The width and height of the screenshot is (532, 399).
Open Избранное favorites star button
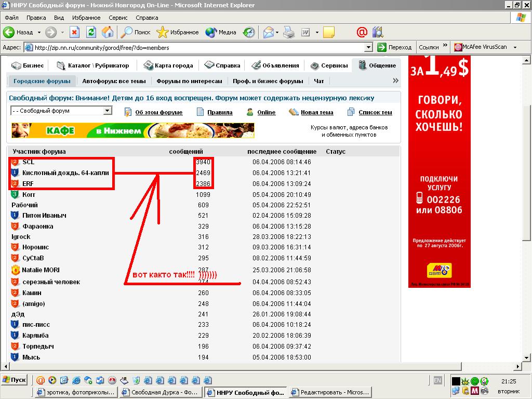tap(178, 32)
